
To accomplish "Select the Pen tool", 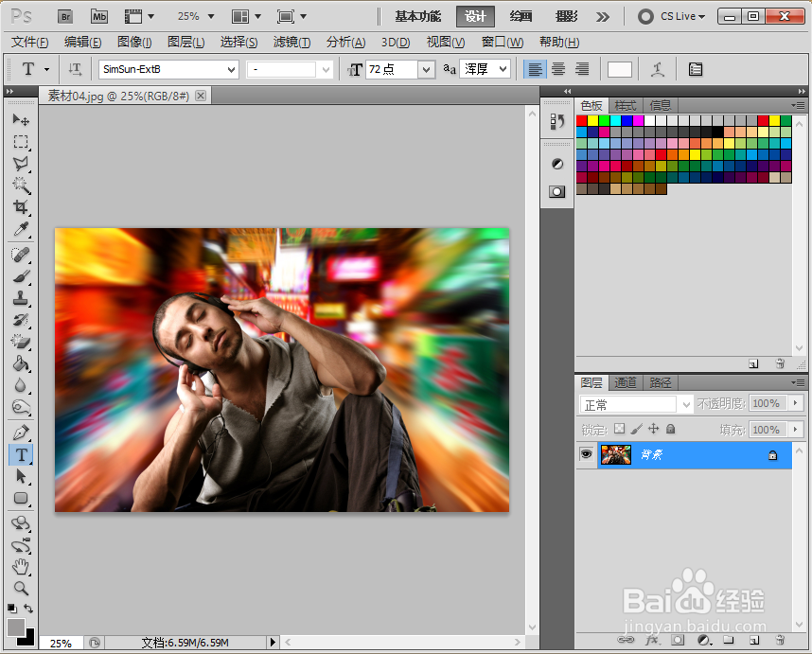I will tap(21, 433).
